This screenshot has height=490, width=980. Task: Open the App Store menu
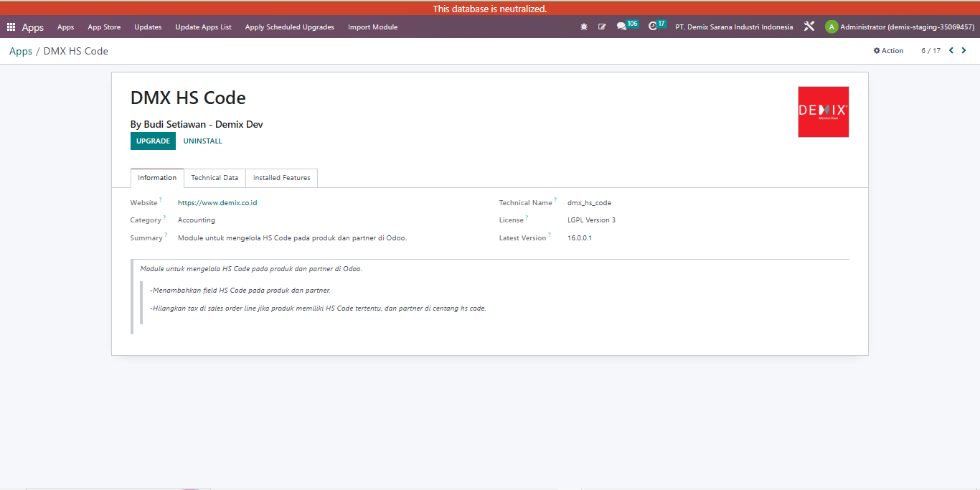(104, 27)
